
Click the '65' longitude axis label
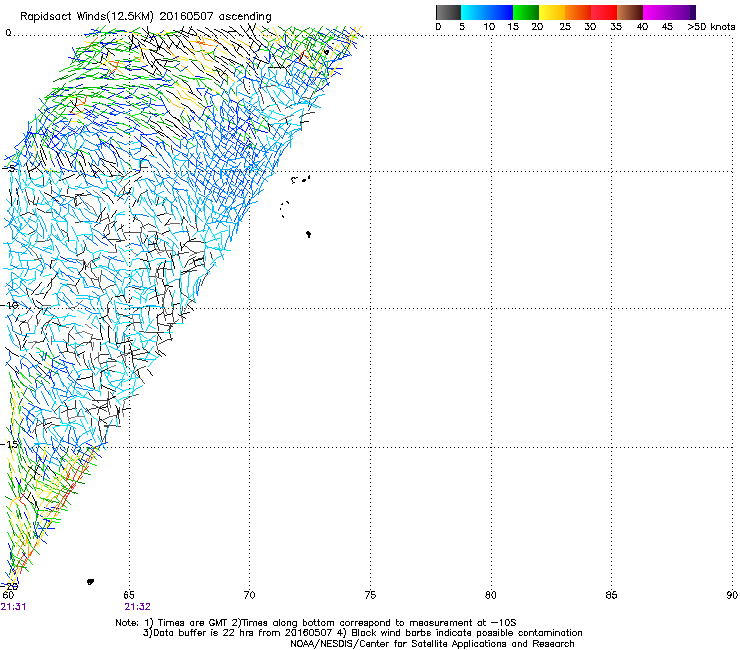[x=129, y=595]
